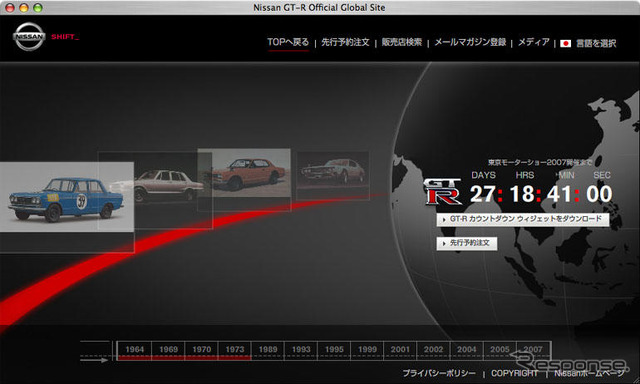The image size is (640, 384).
Task: Open the COPYRIGHT footer link
Action: (x=514, y=373)
